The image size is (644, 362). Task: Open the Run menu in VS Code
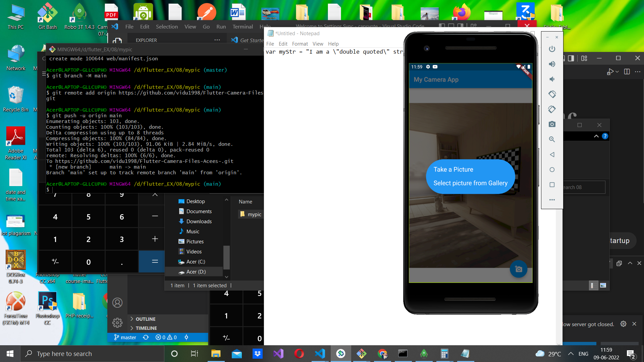pos(221,26)
